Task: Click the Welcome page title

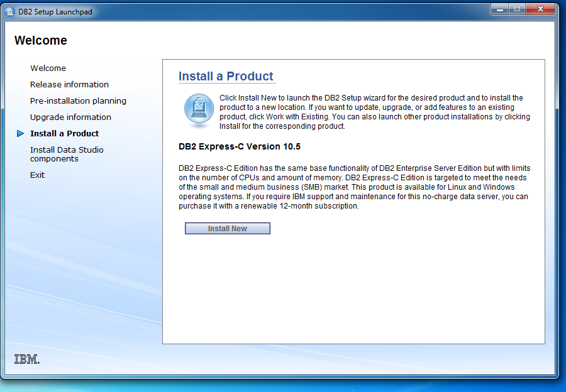Action: (41, 40)
